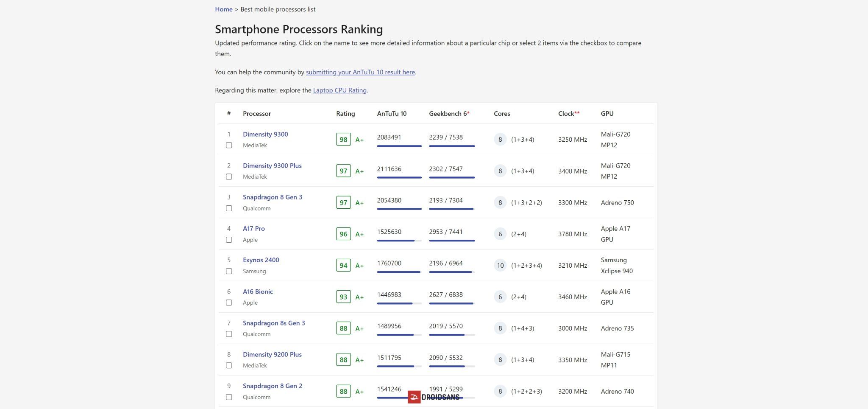Check the Snapdragon 8 Gen 3 checkbox
Viewport: 868px width, 409px height.
pos(229,208)
